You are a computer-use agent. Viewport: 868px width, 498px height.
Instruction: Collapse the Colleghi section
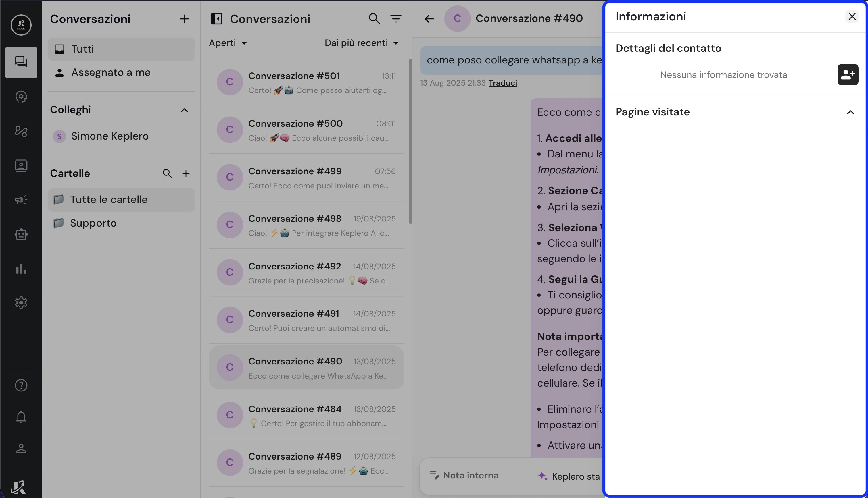coord(184,110)
